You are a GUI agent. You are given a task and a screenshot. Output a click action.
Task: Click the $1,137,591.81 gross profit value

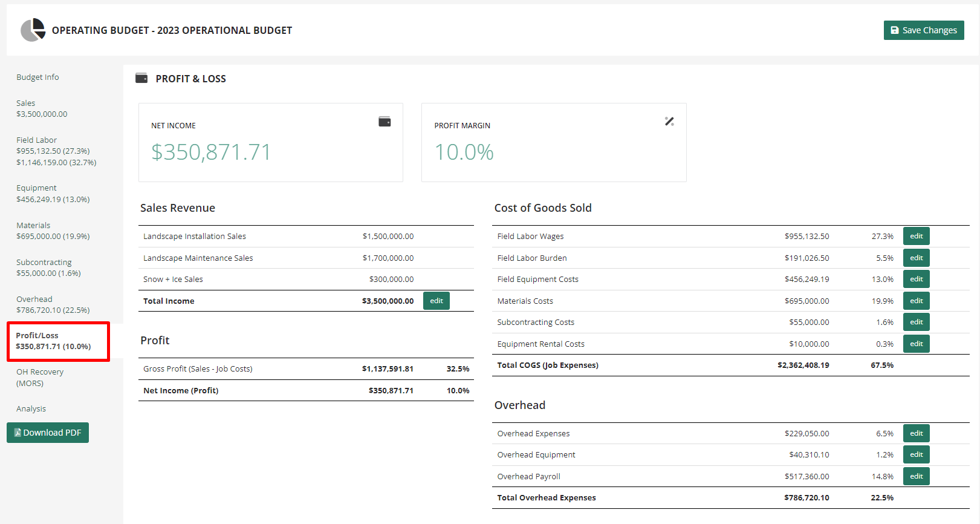pyautogui.click(x=388, y=368)
